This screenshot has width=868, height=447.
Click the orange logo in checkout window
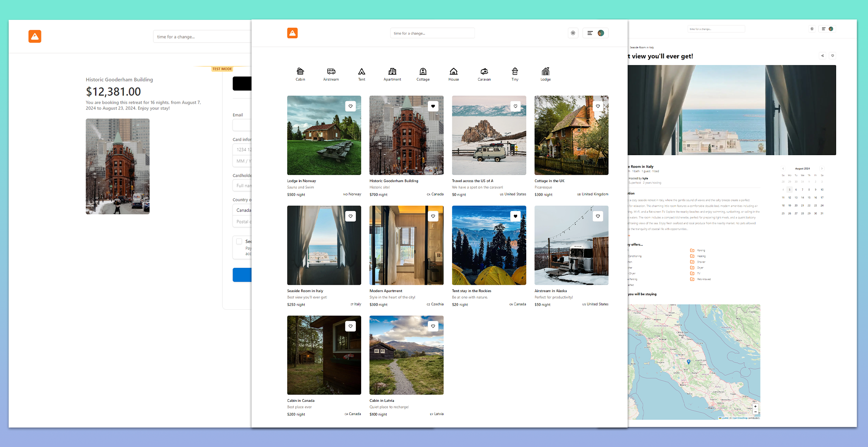point(35,36)
